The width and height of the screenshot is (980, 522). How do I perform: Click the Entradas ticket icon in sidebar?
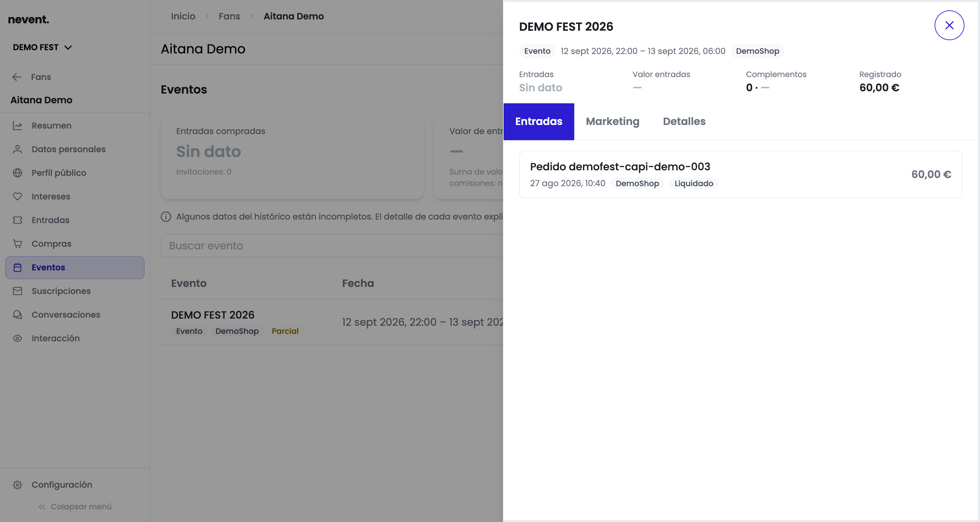tap(17, 220)
